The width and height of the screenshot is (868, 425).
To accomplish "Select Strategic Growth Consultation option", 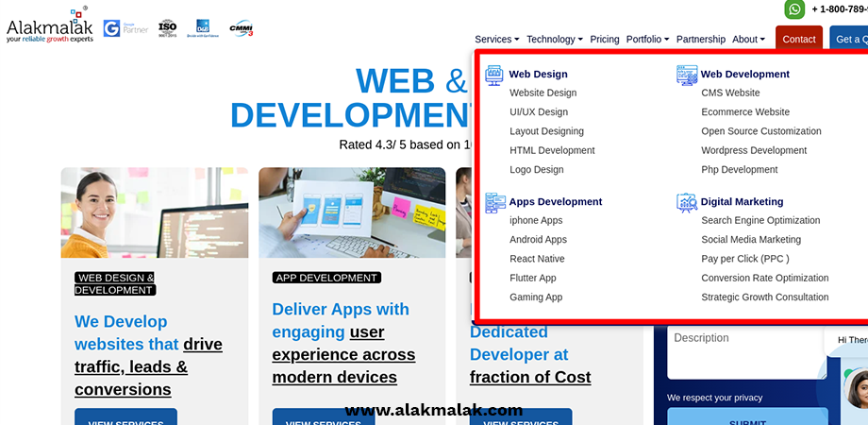I will [764, 297].
